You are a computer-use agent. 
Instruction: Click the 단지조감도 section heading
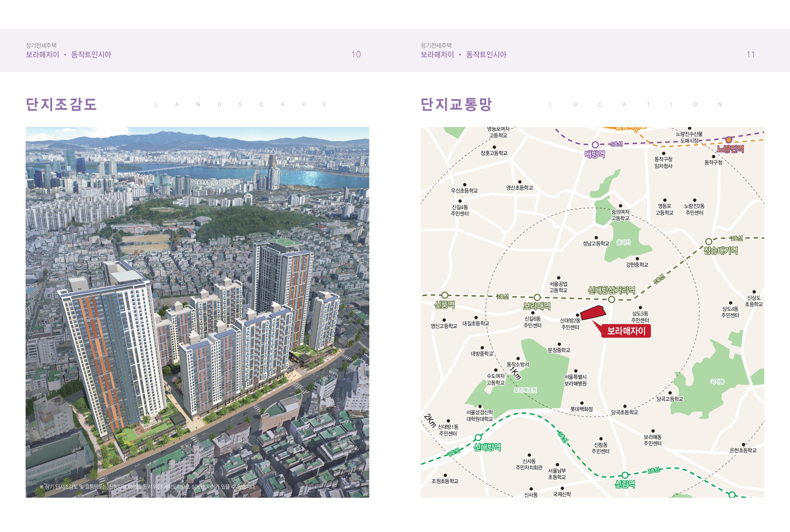61,104
